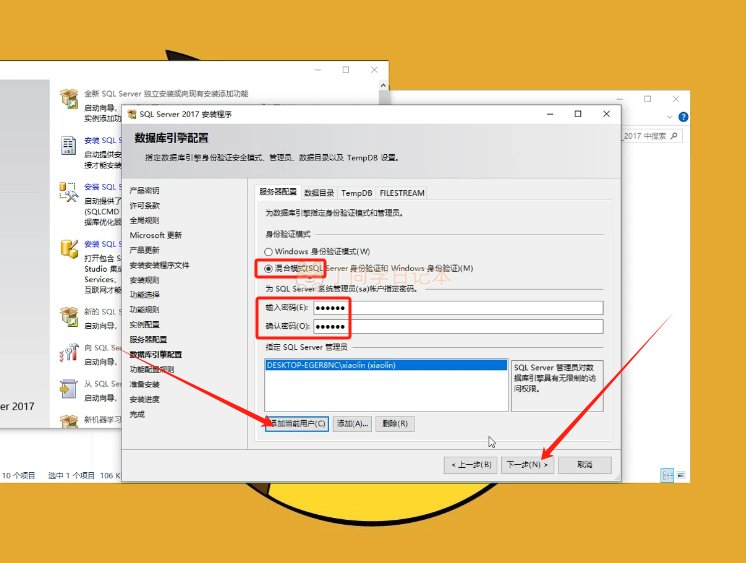746x563 pixels.
Task: Select 功能选择 step in sidebar
Action: 144,295
